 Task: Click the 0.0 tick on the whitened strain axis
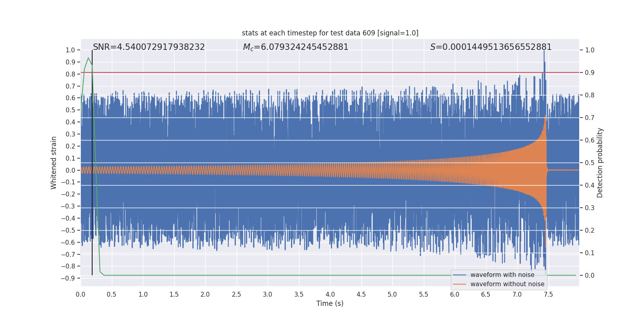70,171
